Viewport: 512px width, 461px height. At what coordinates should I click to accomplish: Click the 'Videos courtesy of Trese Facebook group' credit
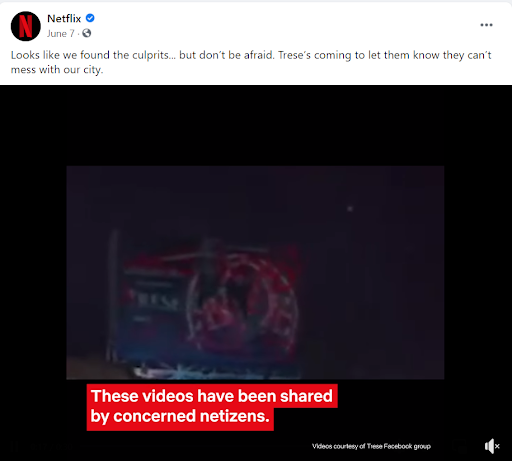[371, 446]
